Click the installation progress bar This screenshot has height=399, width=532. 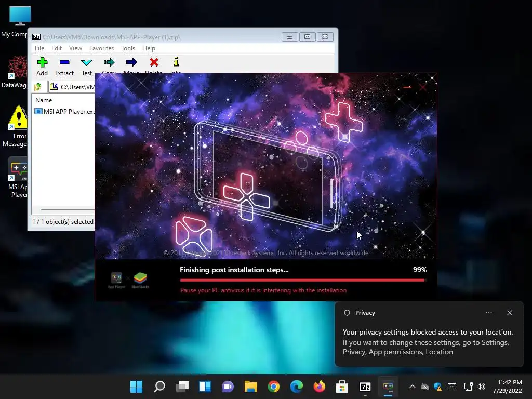303,280
